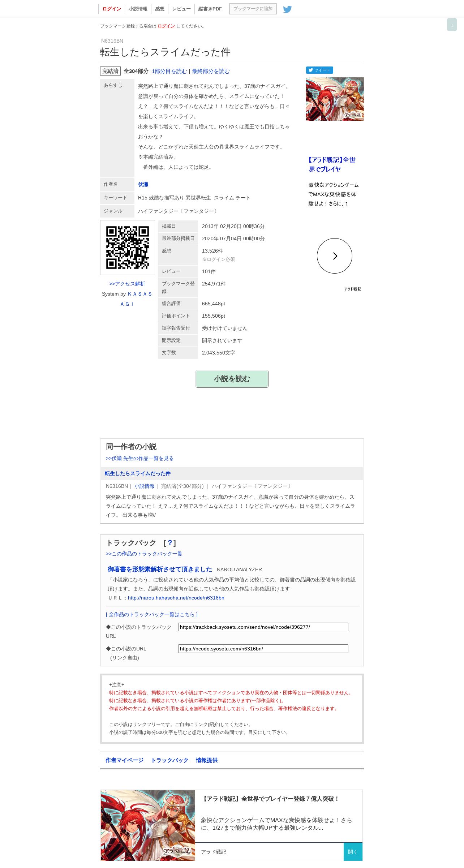Click the 665,448pt total rating value
464x868 pixels.
click(x=214, y=304)
